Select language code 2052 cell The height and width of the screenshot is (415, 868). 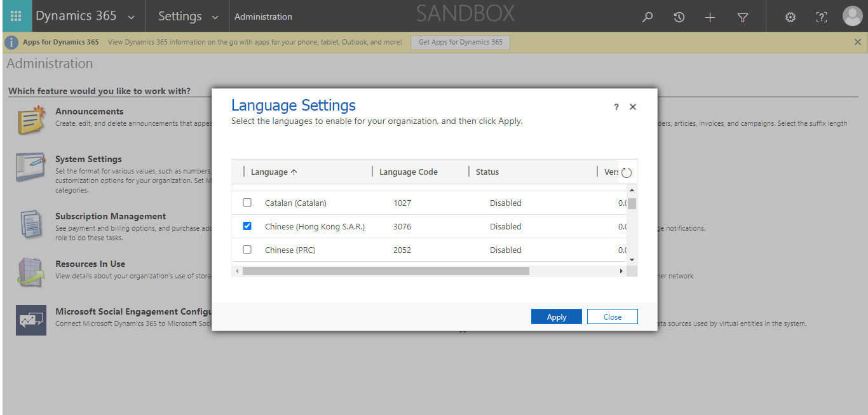pyautogui.click(x=402, y=250)
